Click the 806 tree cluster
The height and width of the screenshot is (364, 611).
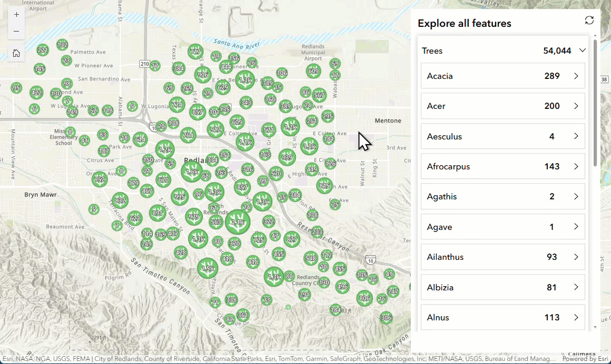click(x=364, y=298)
